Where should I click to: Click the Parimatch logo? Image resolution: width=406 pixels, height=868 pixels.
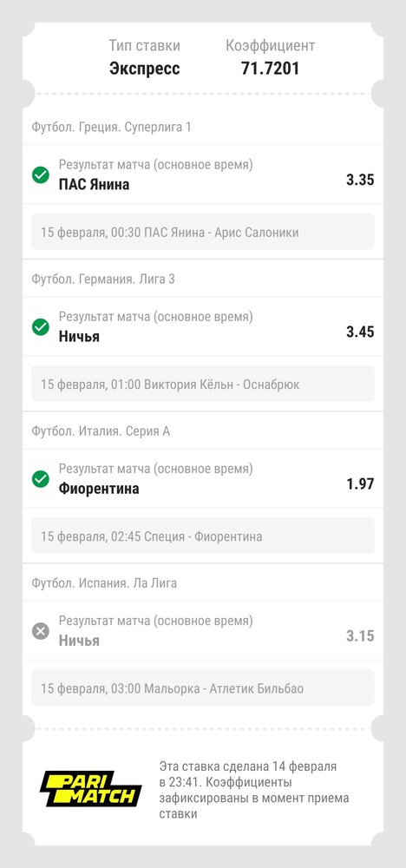click(91, 789)
